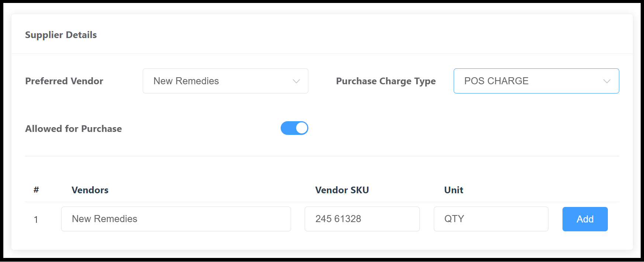Click the Allowed for Purchase label
This screenshot has width=644, height=262.
coord(73,129)
